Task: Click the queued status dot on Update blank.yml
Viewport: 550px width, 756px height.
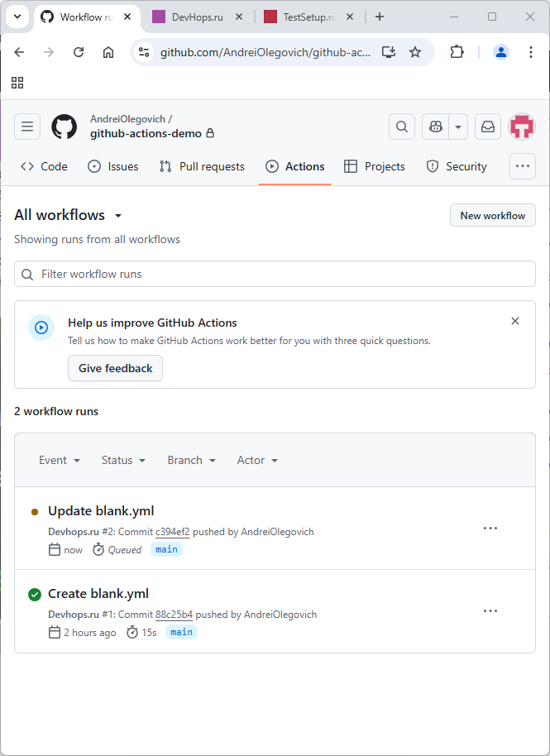Action: 35,513
